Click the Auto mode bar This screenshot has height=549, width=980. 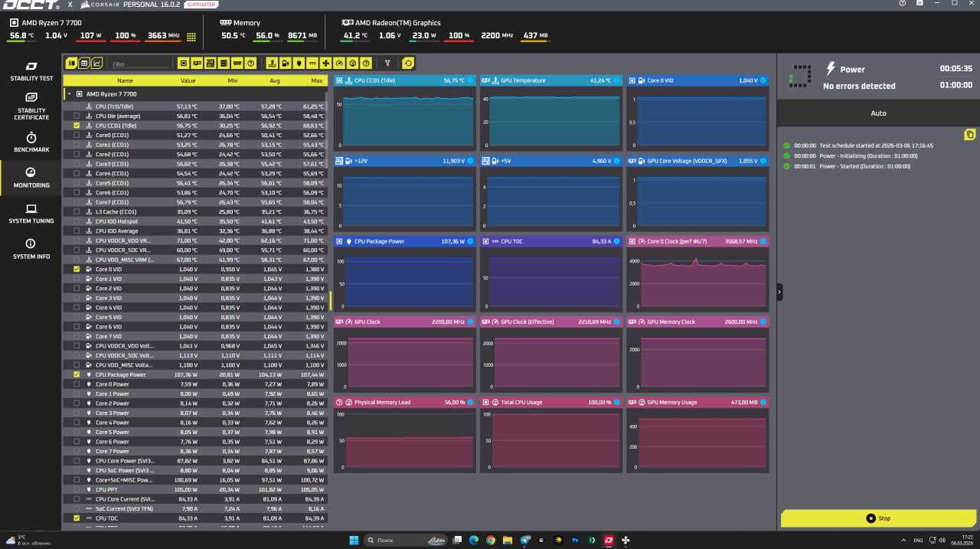coord(878,113)
